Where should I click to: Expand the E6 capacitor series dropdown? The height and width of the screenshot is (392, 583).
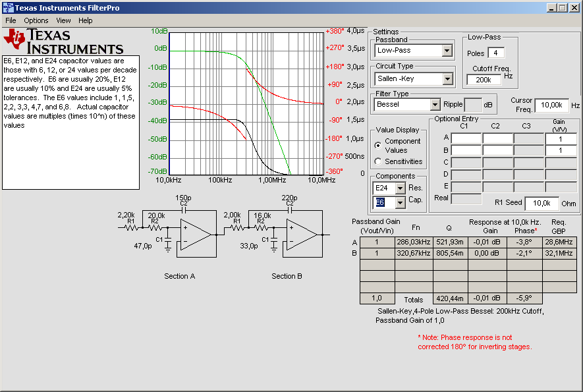point(400,203)
